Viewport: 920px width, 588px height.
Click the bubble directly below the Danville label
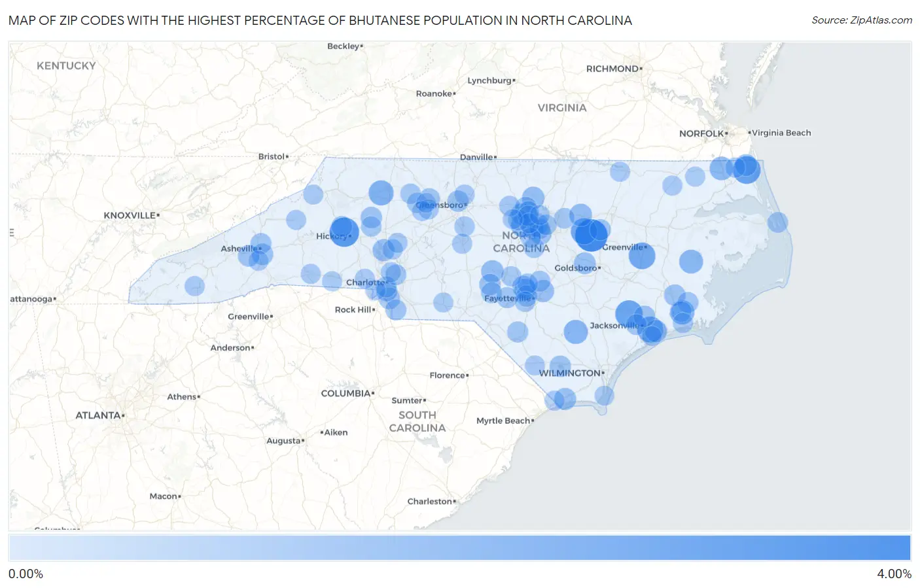pos(464,194)
